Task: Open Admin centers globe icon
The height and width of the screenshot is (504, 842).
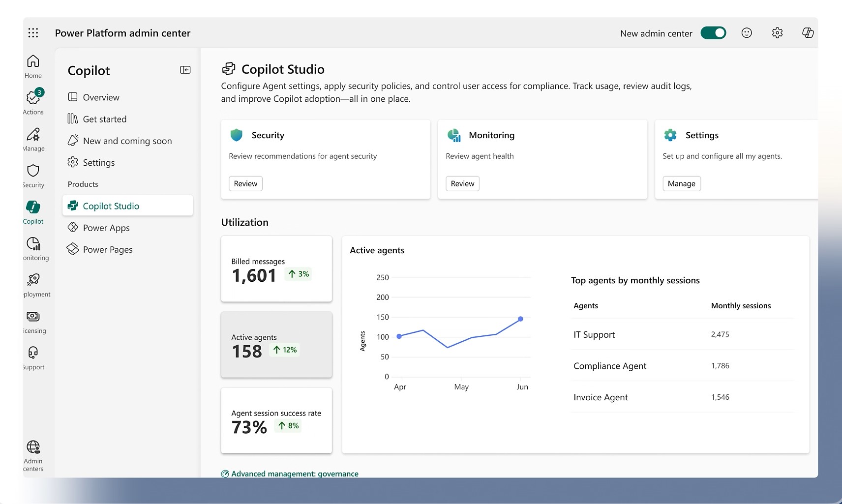Action: pyautogui.click(x=33, y=447)
